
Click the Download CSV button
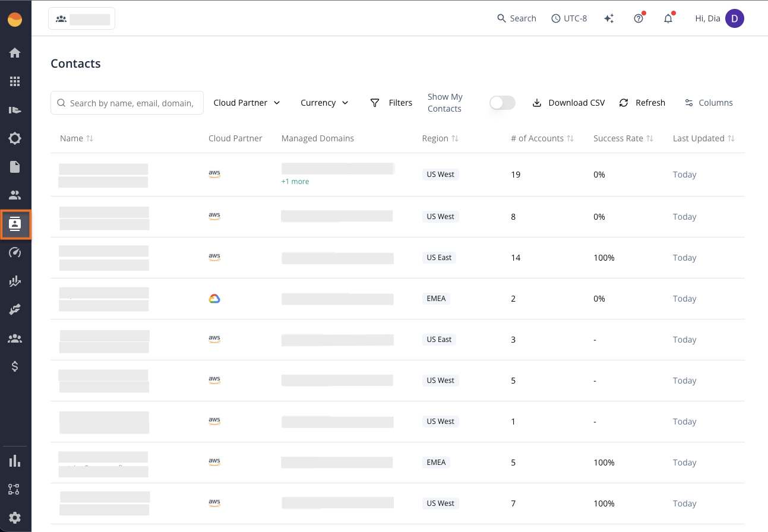tap(568, 103)
